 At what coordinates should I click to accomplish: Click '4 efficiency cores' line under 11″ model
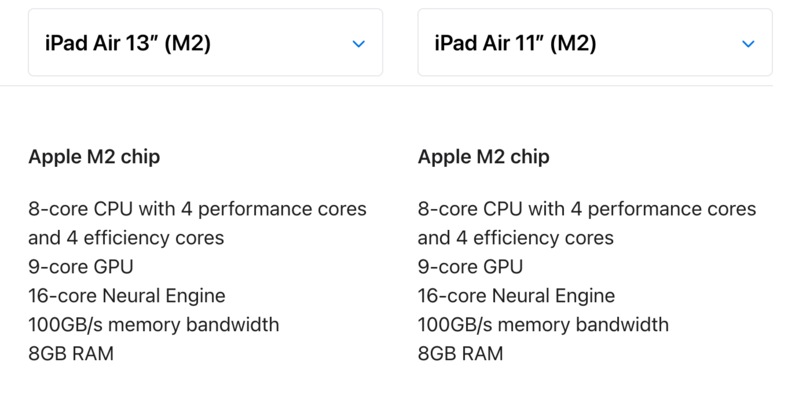515,238
